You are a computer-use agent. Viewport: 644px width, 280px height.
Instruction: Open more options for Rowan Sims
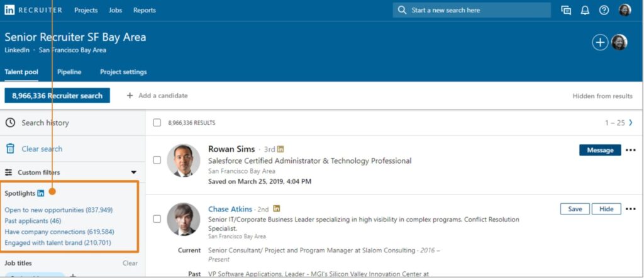[x=630, y=150]
